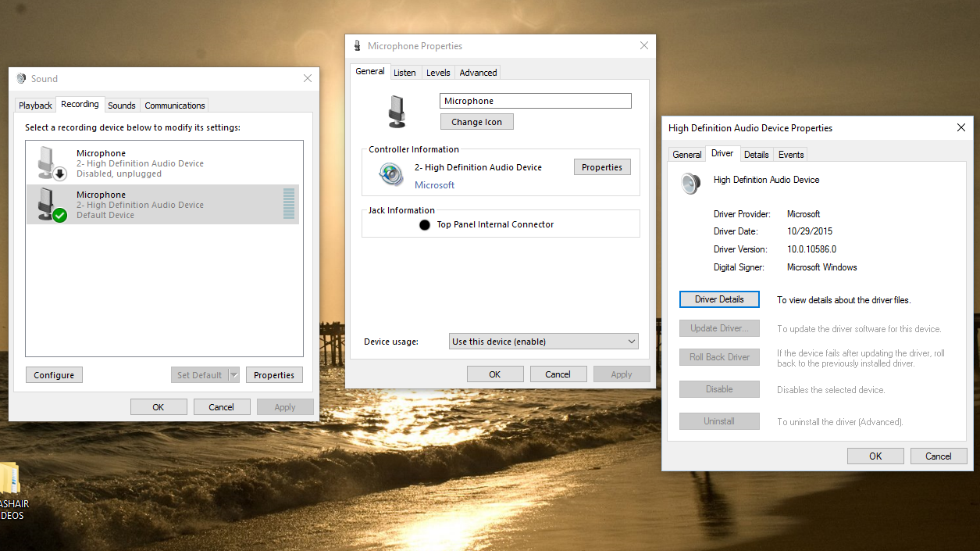The width and height of the screenshot is (980, 551).
Task: Click the Controller Information globe icon
Action: [x=390, y=175]
